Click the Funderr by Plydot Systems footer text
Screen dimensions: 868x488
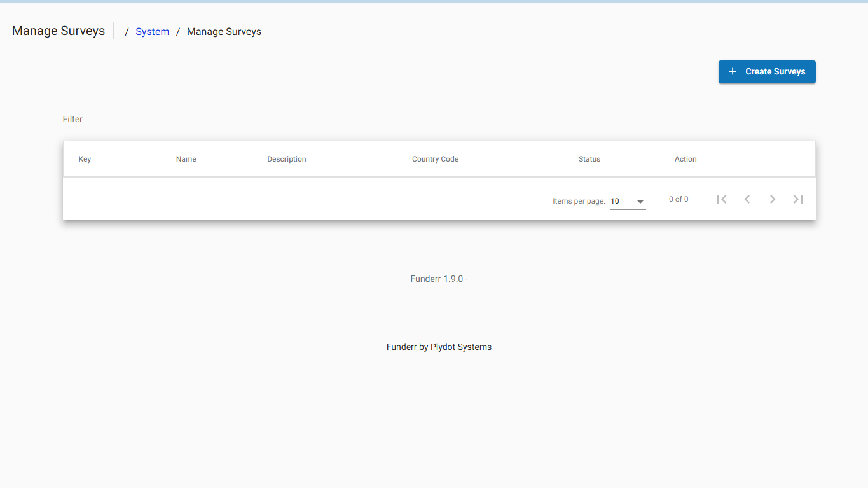click(x=439, y=347)
